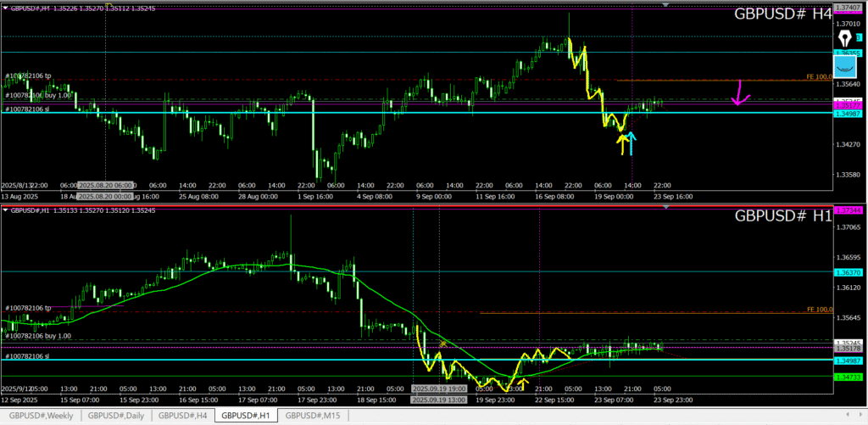Click the chart shift triangle on H1 chart

665,207
